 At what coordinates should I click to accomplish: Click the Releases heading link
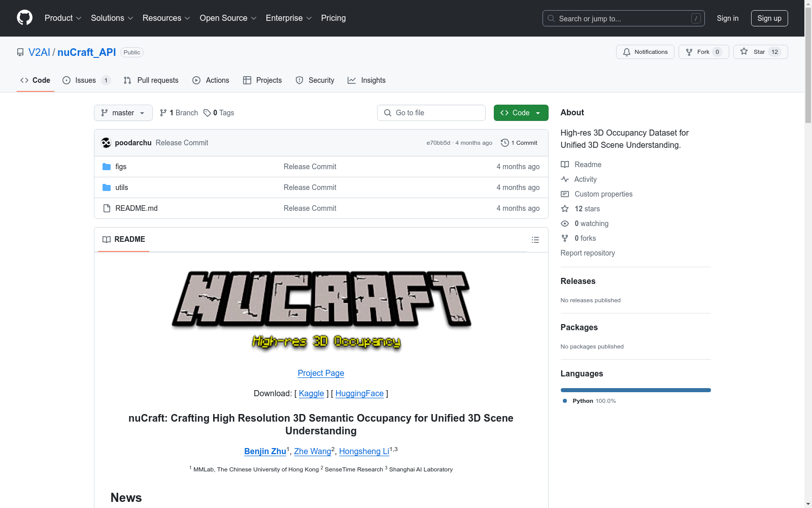click(578, 281)
